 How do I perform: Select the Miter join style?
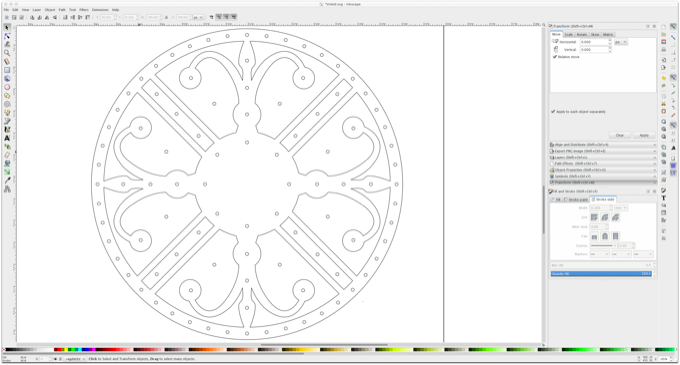point(594,217)
